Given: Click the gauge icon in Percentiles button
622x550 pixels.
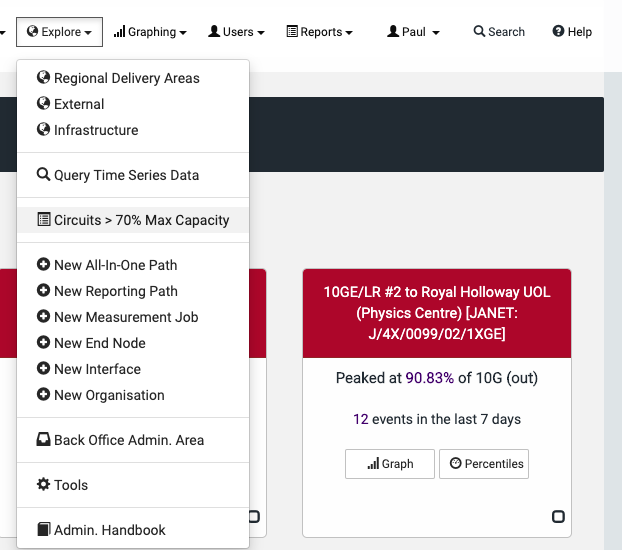Looking at the screenshot, I should coord(455,463).
